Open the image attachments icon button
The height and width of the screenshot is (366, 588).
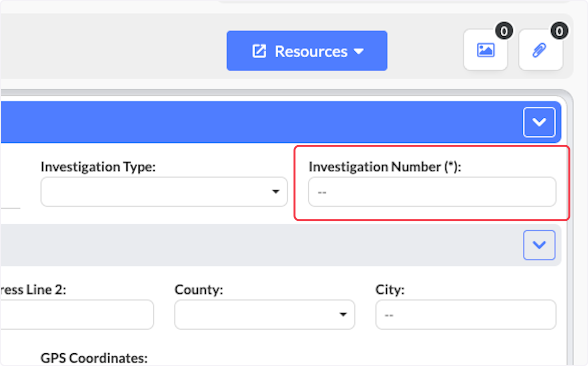(486, 50)
